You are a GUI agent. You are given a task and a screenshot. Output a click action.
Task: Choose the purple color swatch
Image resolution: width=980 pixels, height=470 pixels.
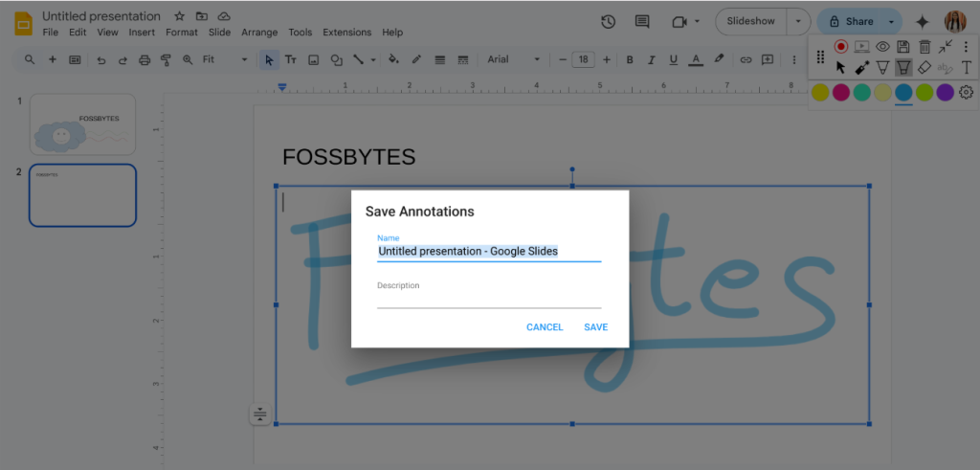tap(945, 92)
